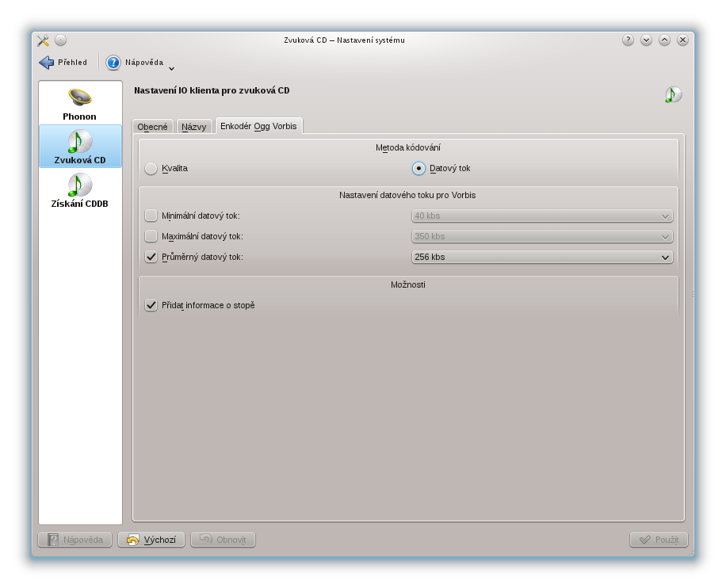This screenshot has height=588, width=726.
Task: Click the question mark title bar button
Action: point(628,40)
